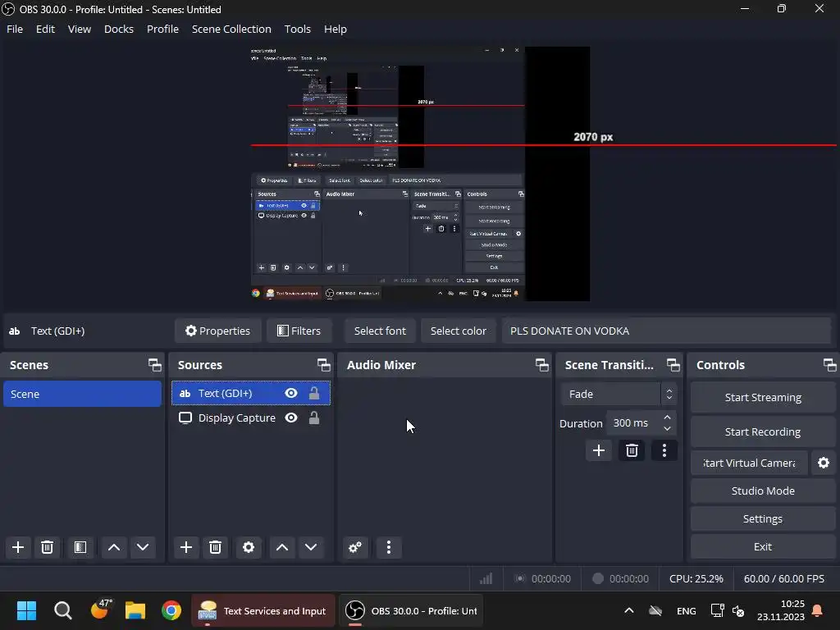Decrease the transition duration value

(667, 428)
